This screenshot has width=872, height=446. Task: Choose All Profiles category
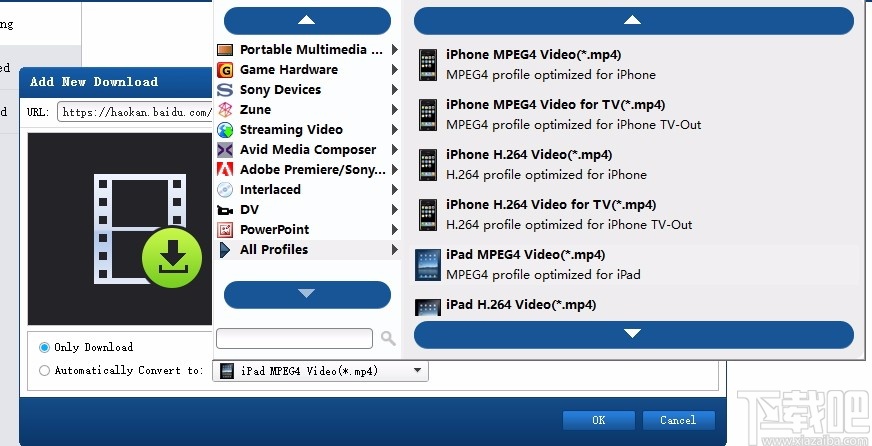(308, 250)
